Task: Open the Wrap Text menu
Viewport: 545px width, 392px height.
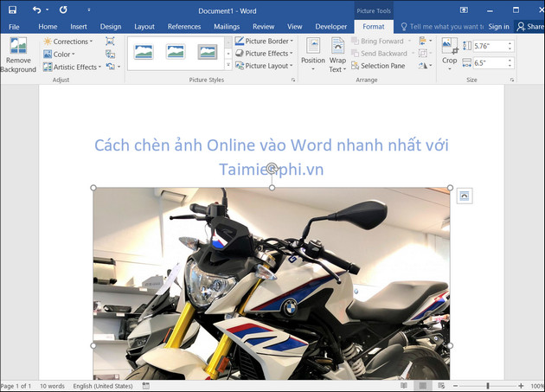Action: (337, 55)
